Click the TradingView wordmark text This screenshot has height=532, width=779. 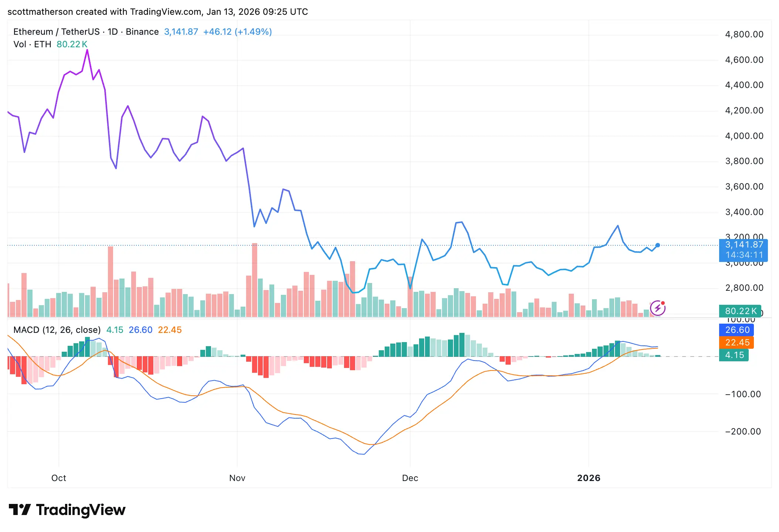pyautogui.click(x=81, y=510)
